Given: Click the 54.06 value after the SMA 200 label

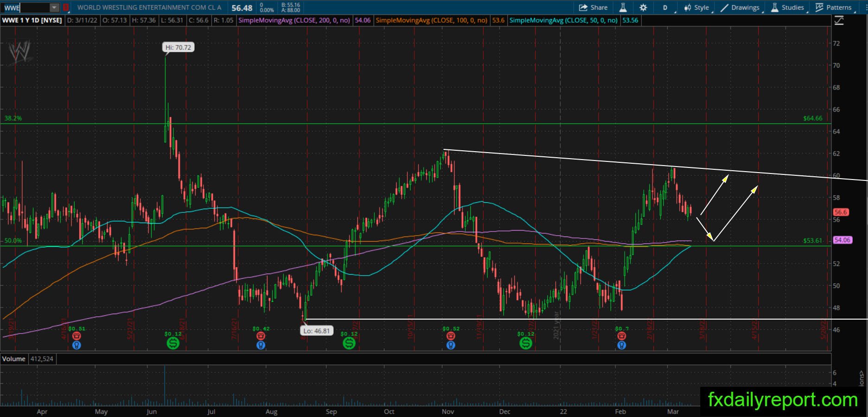Looking at the screenshot, I should (x=362, y=20).
